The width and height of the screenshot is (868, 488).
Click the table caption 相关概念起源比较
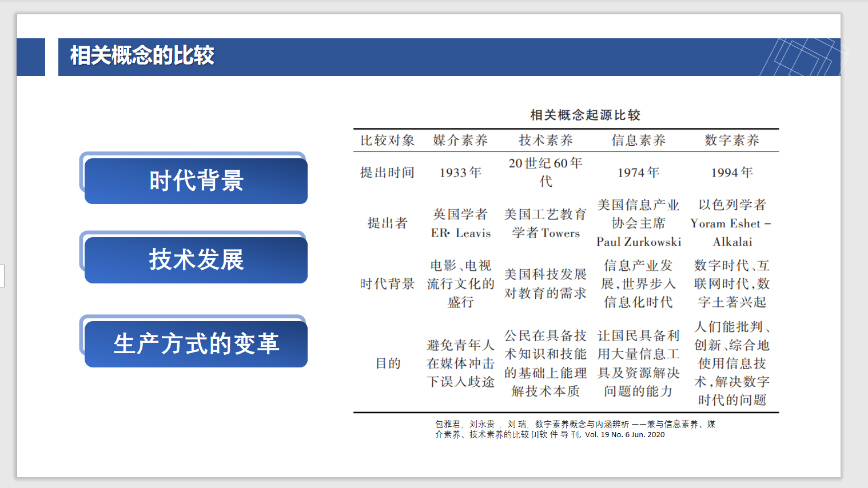click(585, 114)
